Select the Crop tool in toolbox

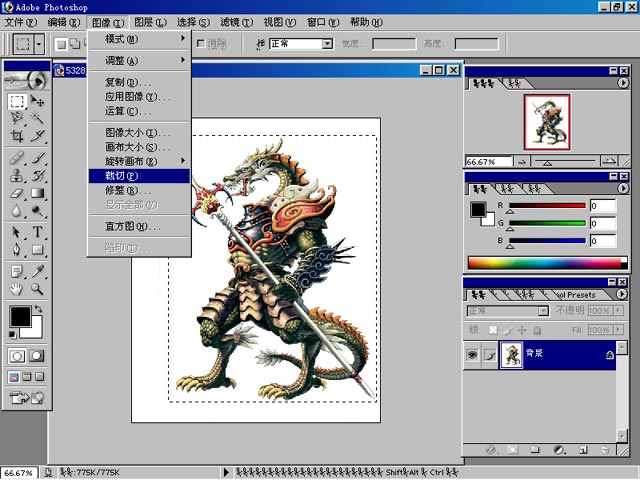(x=17, y=136)
